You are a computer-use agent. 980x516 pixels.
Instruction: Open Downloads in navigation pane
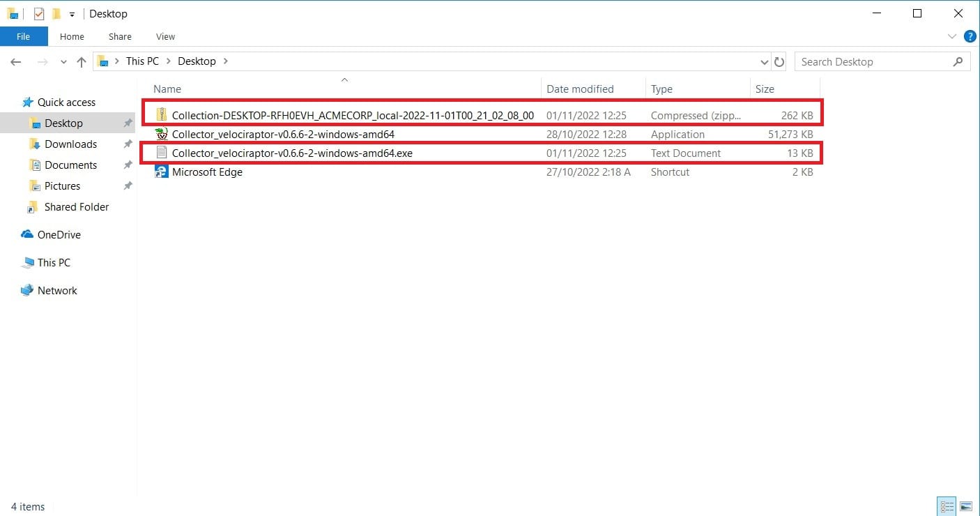[x=70, y=144]
